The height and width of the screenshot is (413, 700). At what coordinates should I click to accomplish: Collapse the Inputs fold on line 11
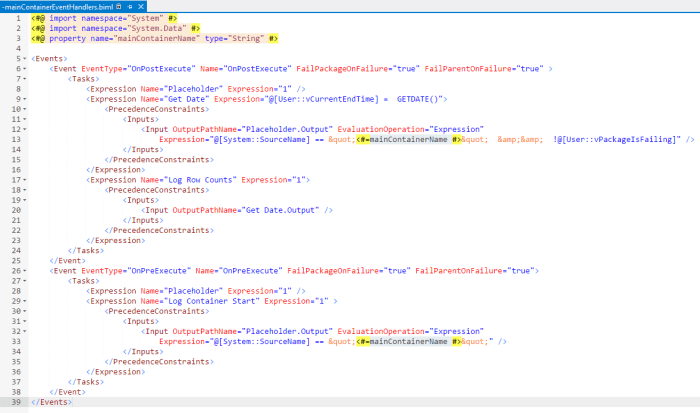25,119
